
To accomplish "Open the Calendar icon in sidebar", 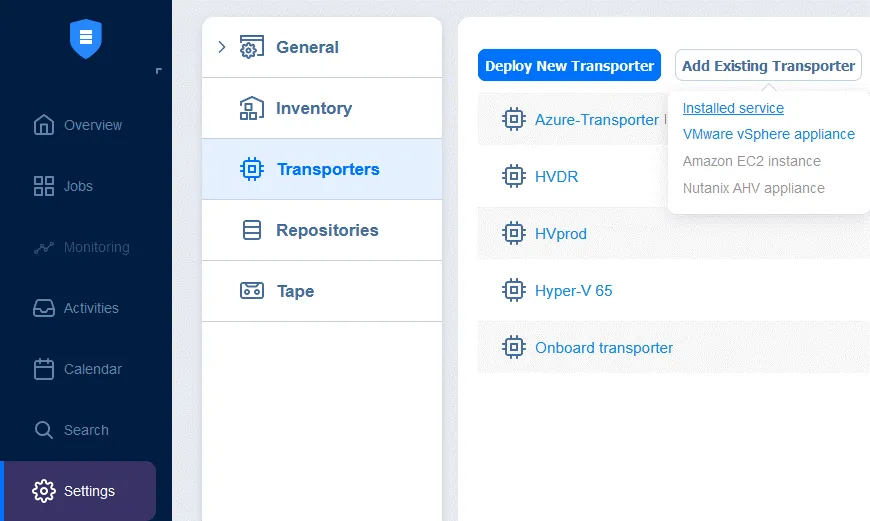I will 44,369.
